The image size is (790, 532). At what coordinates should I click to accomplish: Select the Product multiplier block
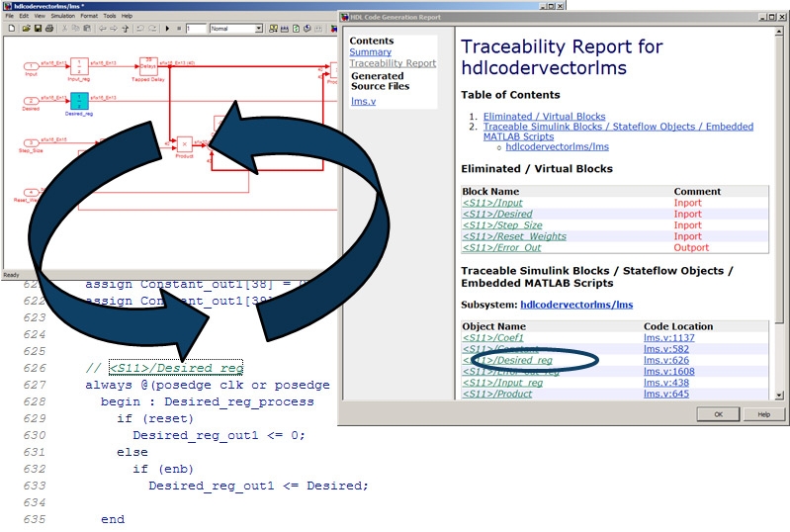pos(183,141)
